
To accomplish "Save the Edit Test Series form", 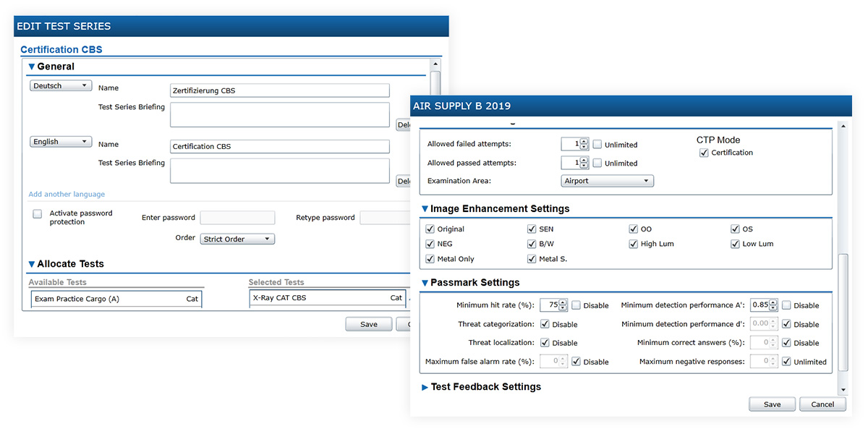I will click(369, 324).
